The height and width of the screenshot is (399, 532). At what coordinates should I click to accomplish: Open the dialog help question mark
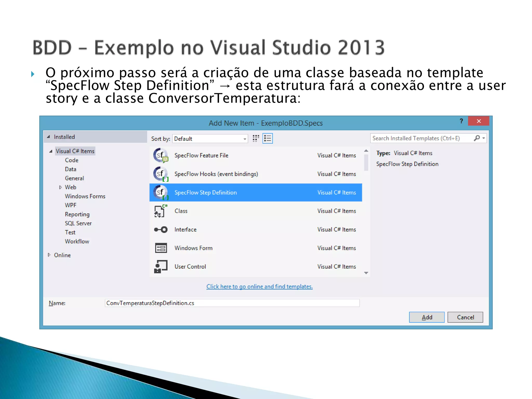461,121
